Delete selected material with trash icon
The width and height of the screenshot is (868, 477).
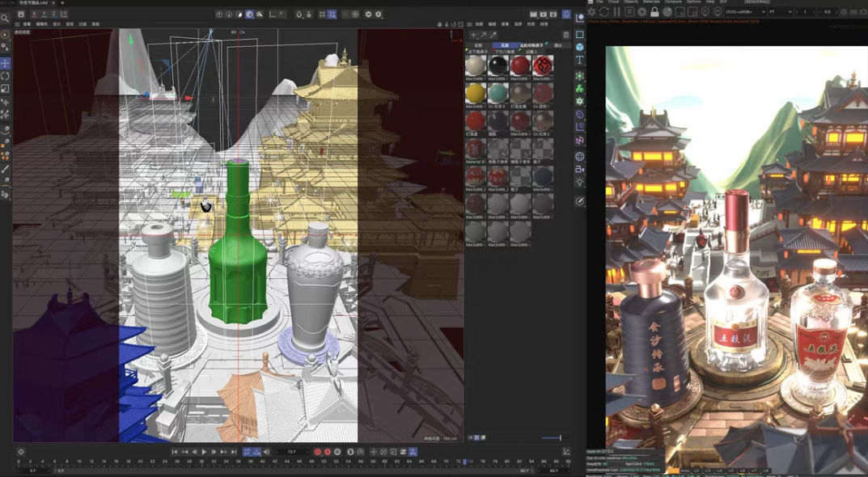tap(566, 35)
